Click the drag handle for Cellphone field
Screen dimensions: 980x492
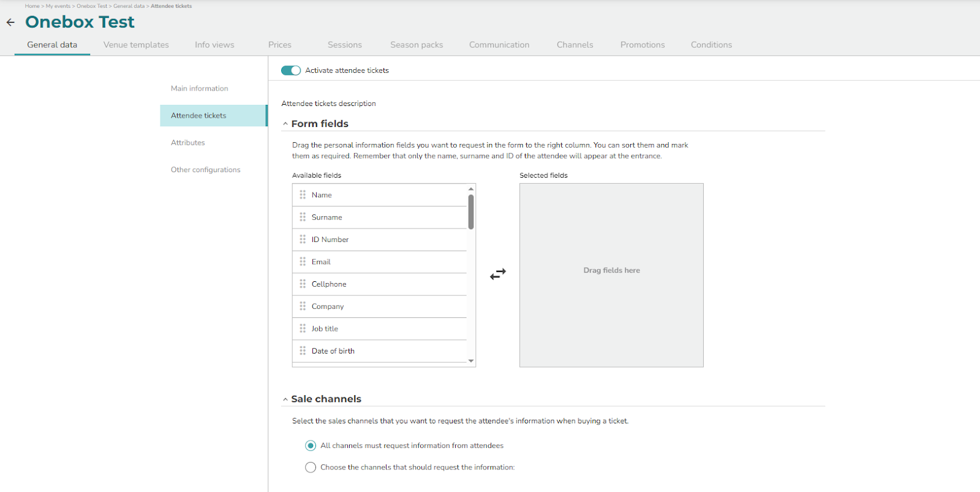[x=303, y=284]
